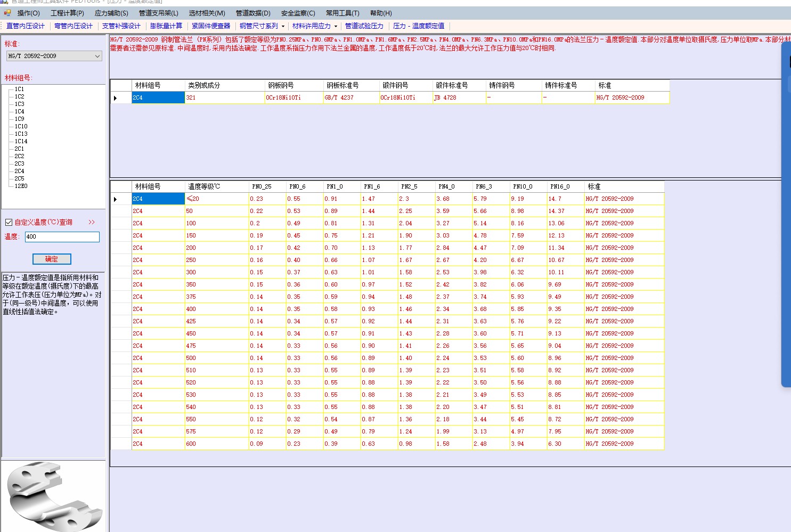Image resolution: width=791 pixels, height=532 pixels.
Task: Open the 常用工具(T) menu
Action: [343, 13]
